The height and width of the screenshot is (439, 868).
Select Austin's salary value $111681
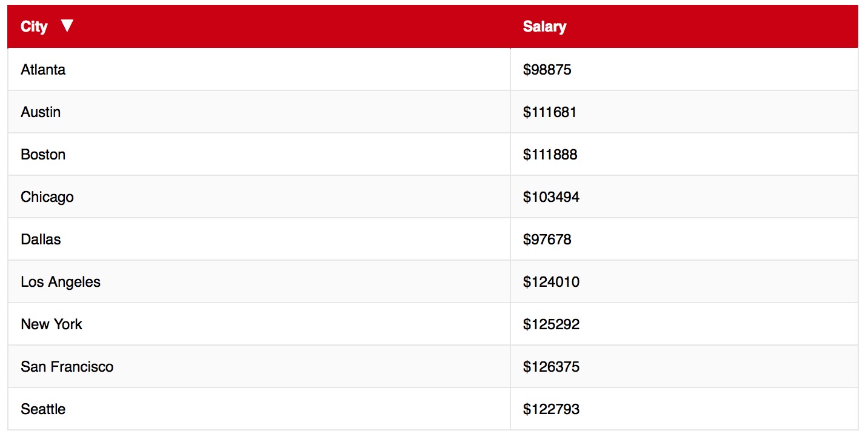(x=550, y=112)
